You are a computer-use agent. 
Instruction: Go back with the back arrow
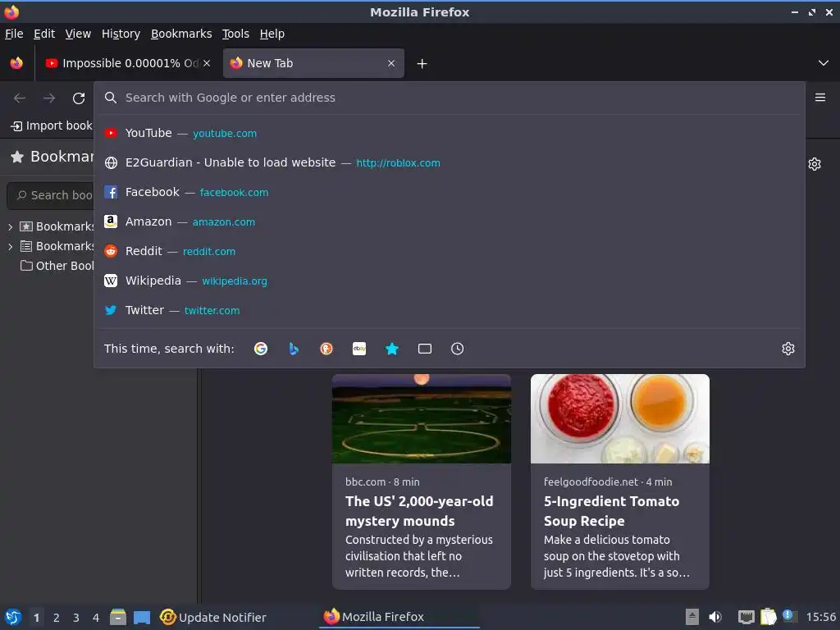coord(20,98)
